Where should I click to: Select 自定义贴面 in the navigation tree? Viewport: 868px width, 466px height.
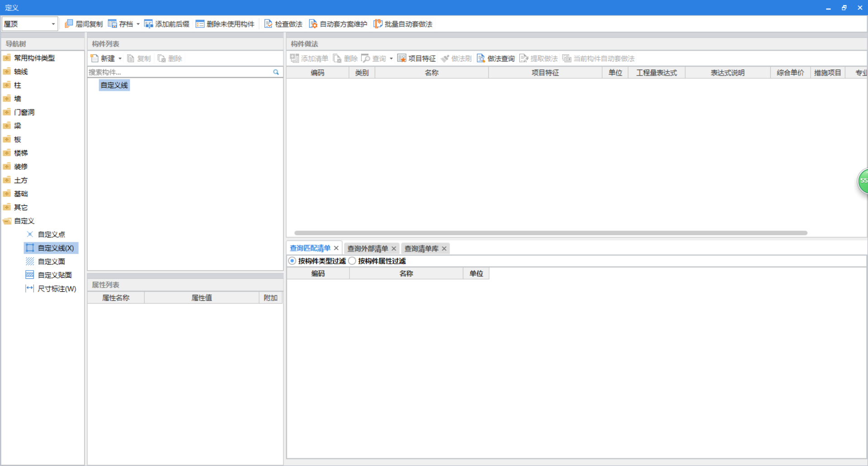point(55,275)
